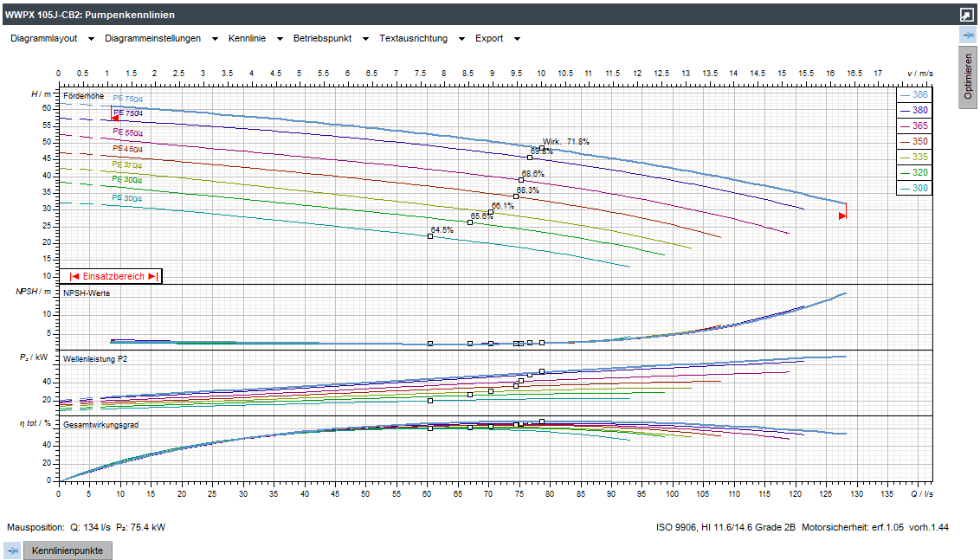
Task: Click the pop-out window icon in title bar
Action: point(967,15)
